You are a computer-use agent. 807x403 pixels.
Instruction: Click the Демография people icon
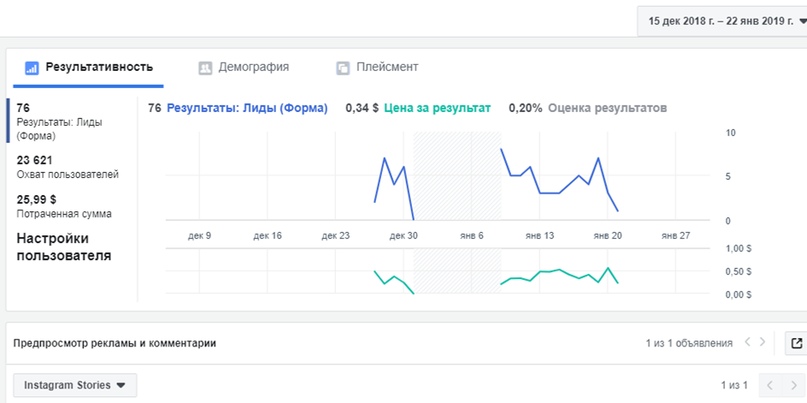(205, 68)
